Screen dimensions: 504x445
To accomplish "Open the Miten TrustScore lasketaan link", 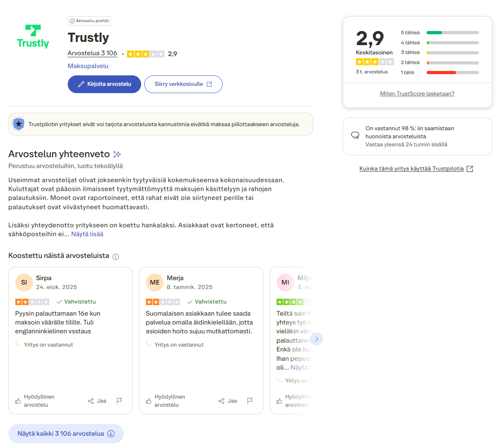I will (417, 94).
